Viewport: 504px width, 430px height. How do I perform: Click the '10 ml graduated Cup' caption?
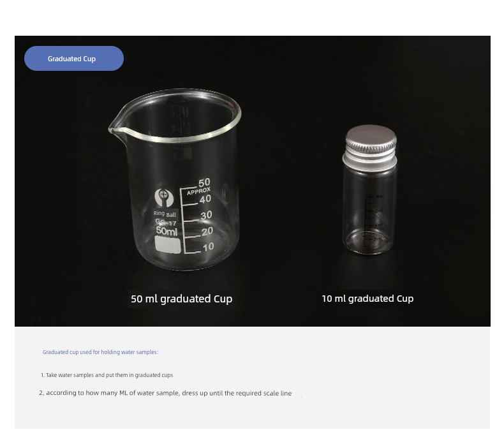tap(367, 299)
